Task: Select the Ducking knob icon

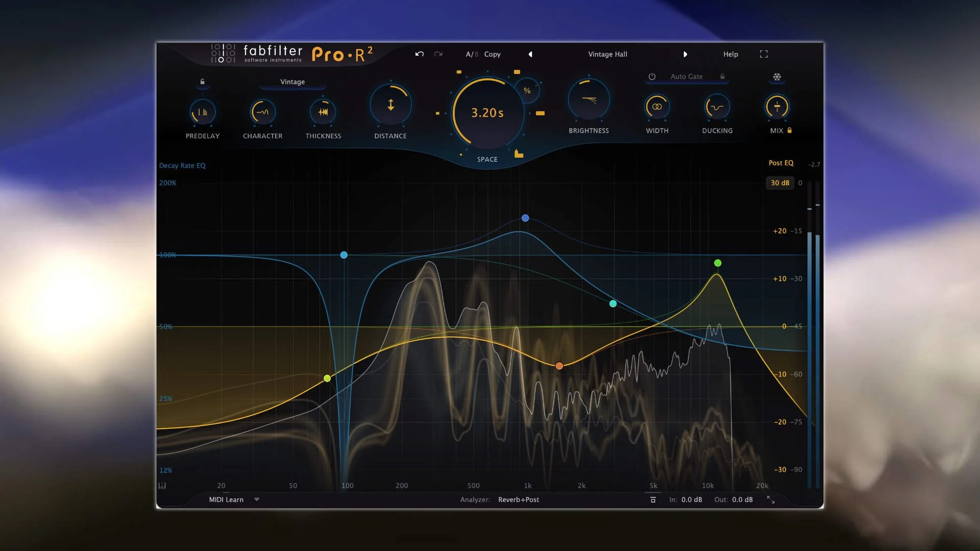Action: point(717,107)
